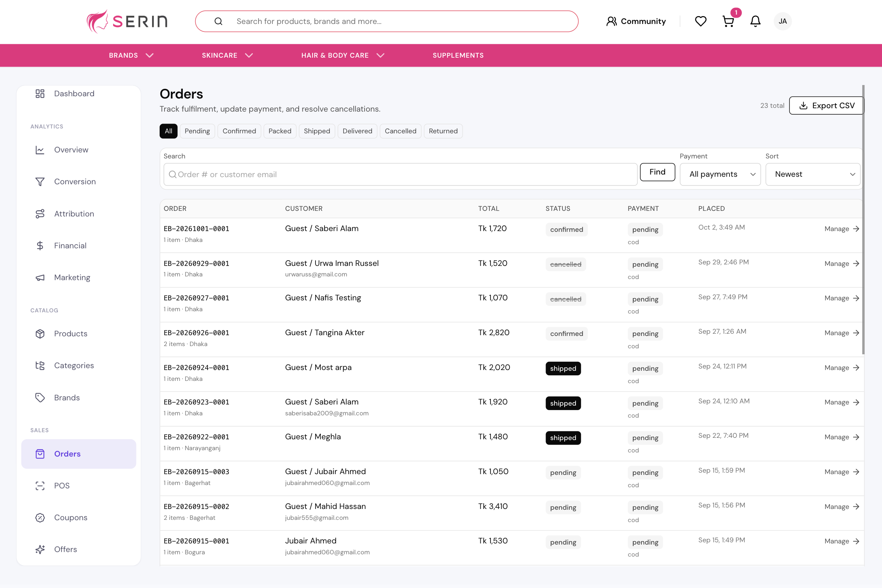882x588 pixels.
Task: Filter orders by Shipped
Action: click(317, 131)
